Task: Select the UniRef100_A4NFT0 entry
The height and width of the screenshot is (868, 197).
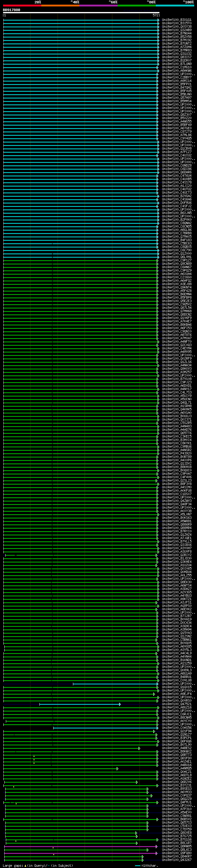Action: pos(177,342)
